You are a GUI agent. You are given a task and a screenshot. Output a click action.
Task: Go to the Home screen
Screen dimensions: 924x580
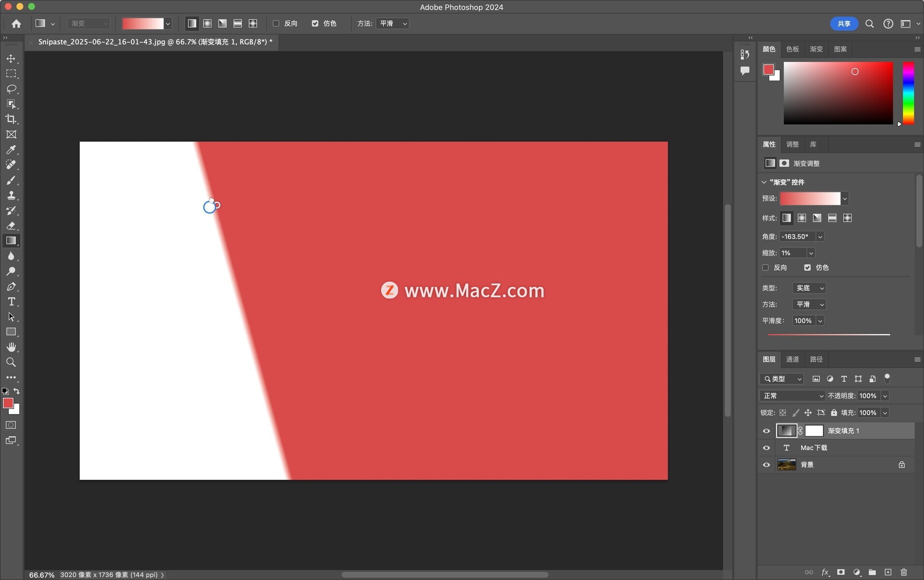[16, 24]
